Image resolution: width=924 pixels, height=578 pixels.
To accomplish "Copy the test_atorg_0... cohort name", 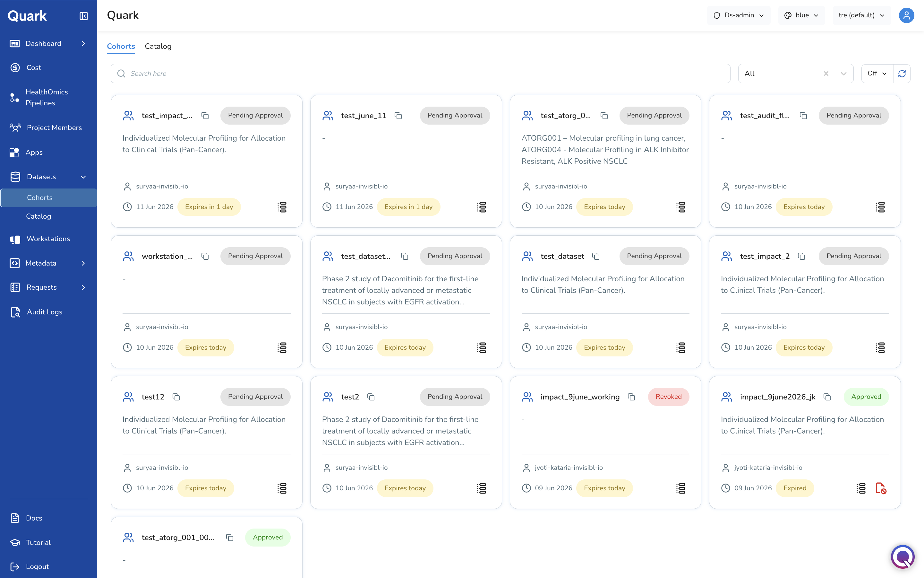I will 604,116.
